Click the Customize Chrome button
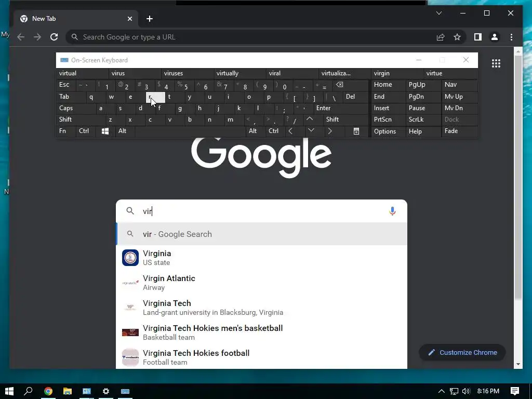The image size is (532, 399). point(462,353)
